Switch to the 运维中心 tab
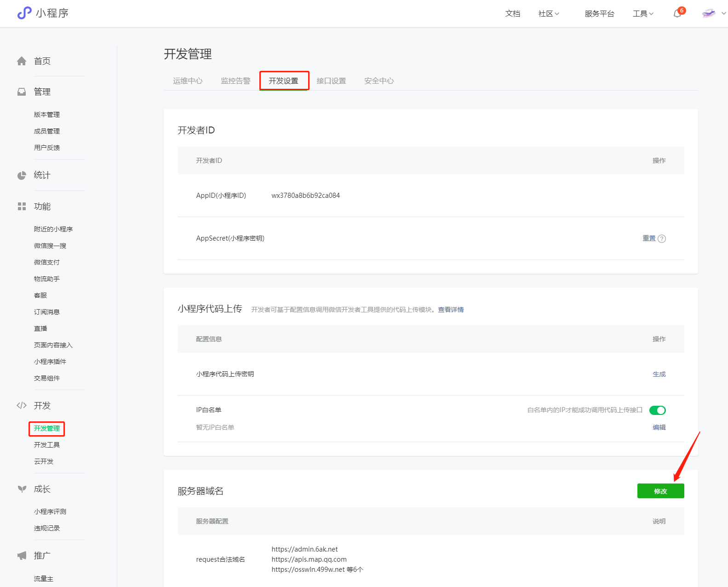 pyautogui.click(x=188, y=81)
